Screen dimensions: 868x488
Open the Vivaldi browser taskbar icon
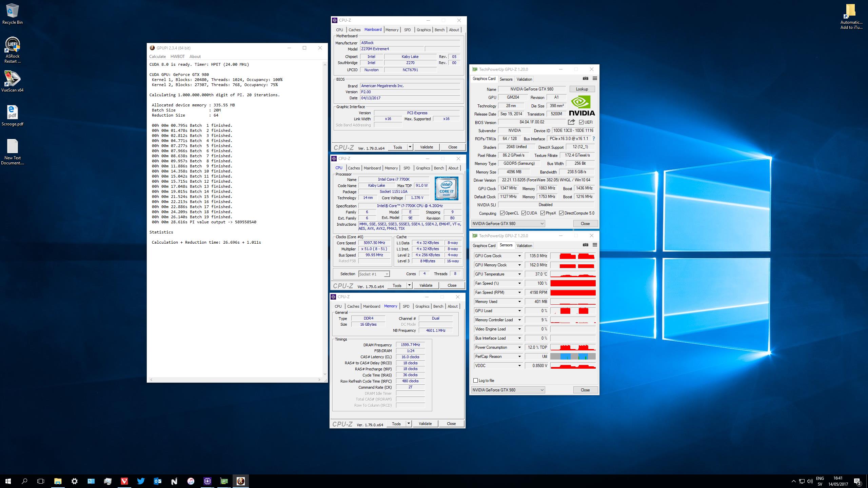[x=124, y=481]
